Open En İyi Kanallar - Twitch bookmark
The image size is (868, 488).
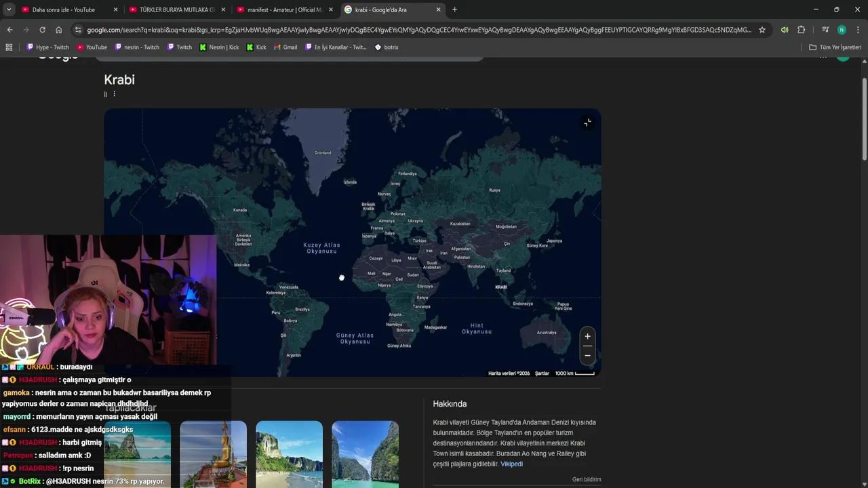pos(336,47)
